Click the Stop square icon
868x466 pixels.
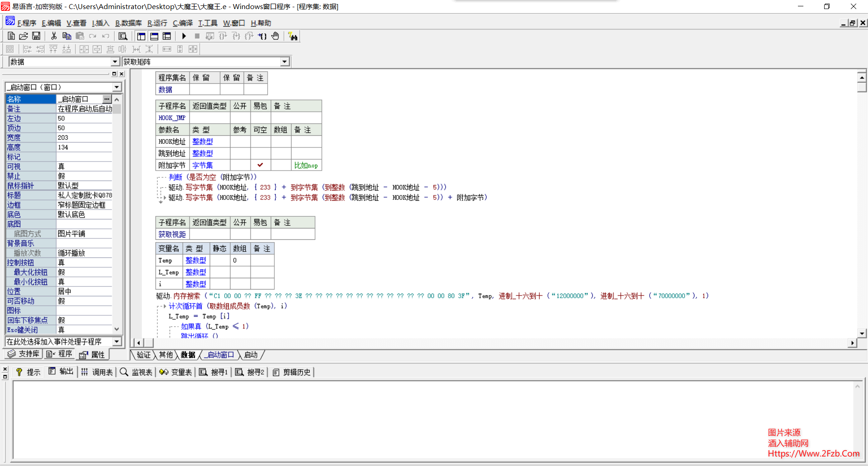tap(197, 36)
